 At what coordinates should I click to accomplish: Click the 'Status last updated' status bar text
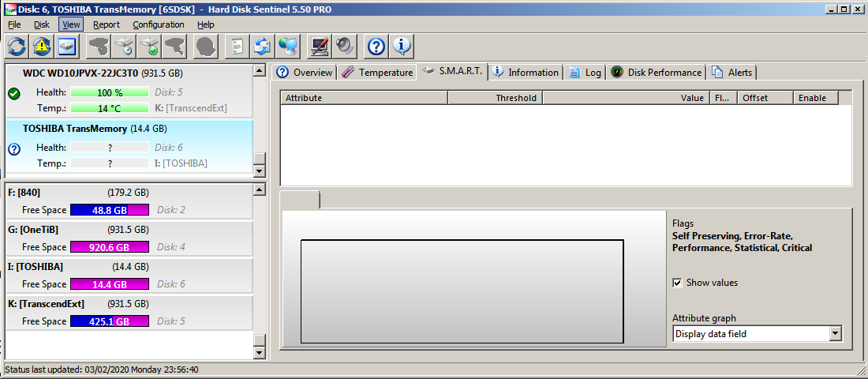point(102,370)
